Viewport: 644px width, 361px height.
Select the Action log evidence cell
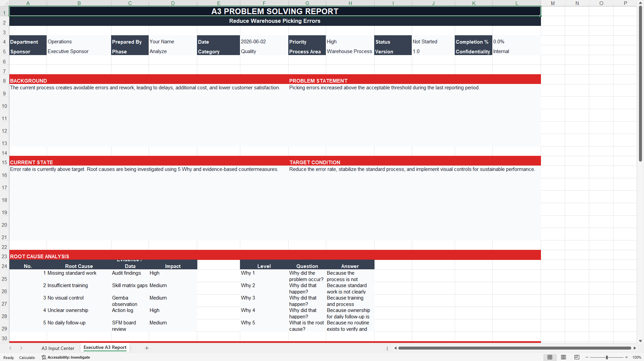pyautogui.click(x=130, y=313)
